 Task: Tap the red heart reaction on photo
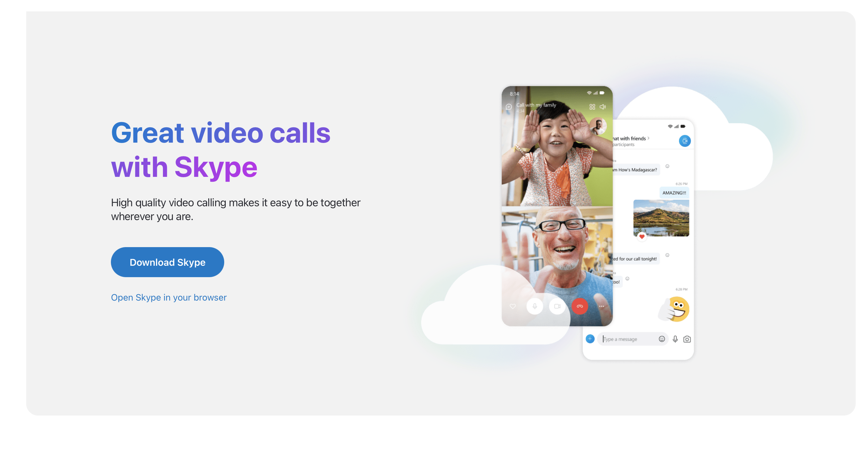tap(642, 237)
